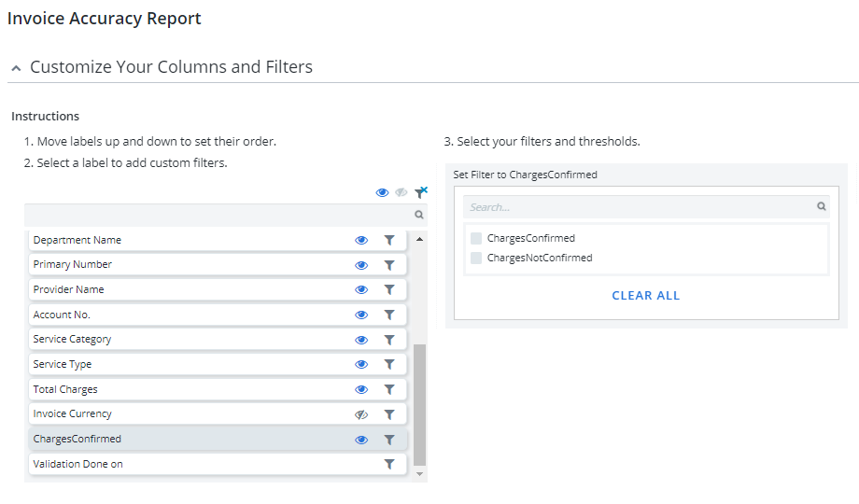The height and width of the screenshot is (504, 859).
Task: Click the labels list scroll-up arrow
Action: 419,239
